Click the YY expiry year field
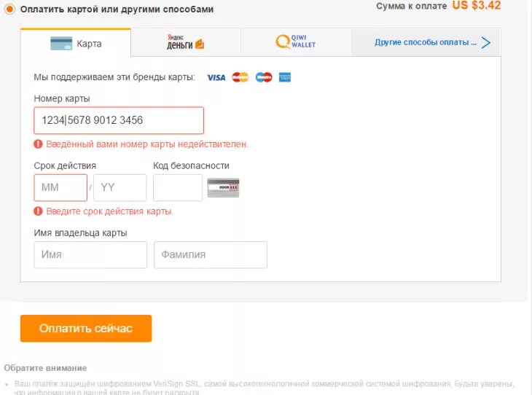The image size is (532, 395). [x=120, y=187]
